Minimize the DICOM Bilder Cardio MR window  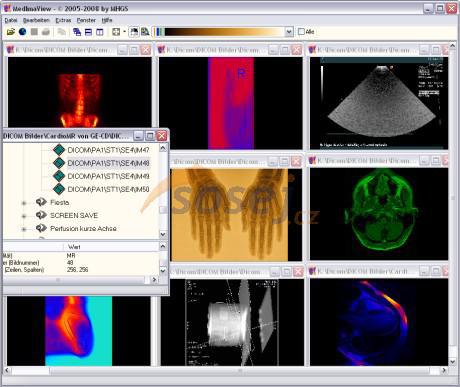click(x=138, y=136)
